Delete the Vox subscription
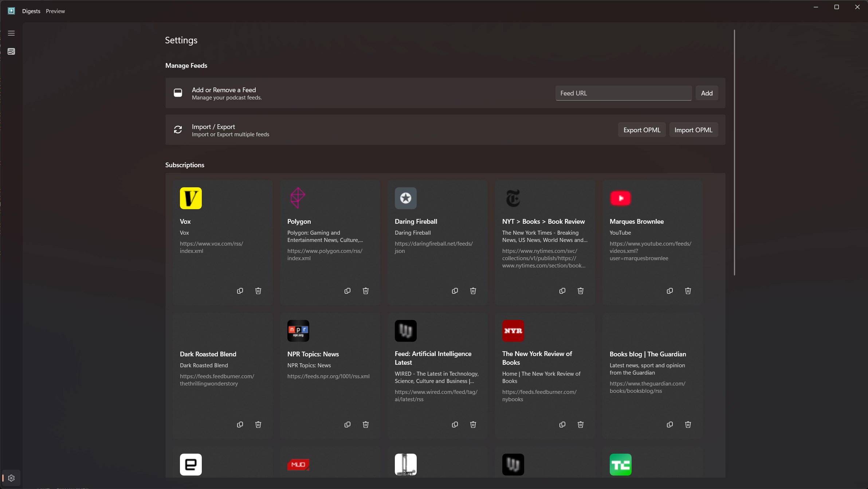 click(x=258, y=291)
